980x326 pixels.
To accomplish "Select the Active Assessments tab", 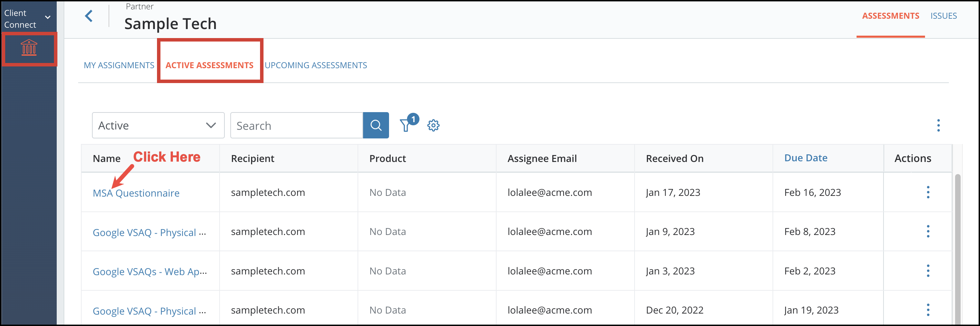I will tap(209, 65).
